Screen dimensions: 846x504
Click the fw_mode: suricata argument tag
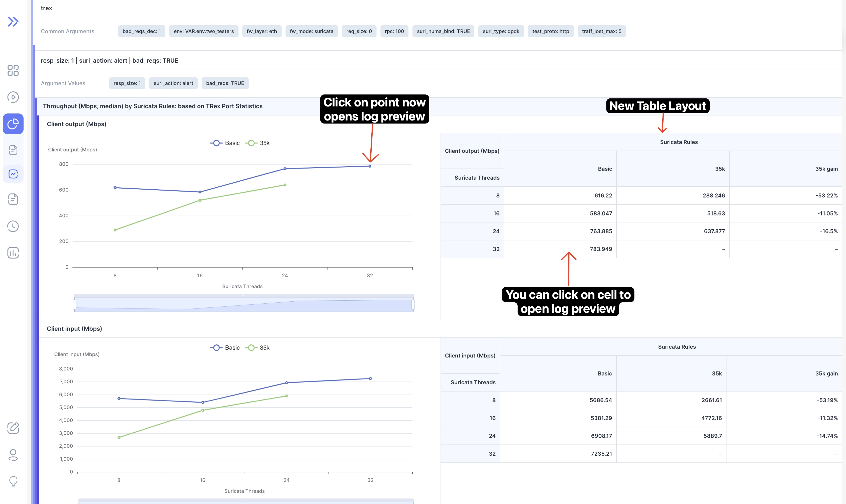coord(311,31)
